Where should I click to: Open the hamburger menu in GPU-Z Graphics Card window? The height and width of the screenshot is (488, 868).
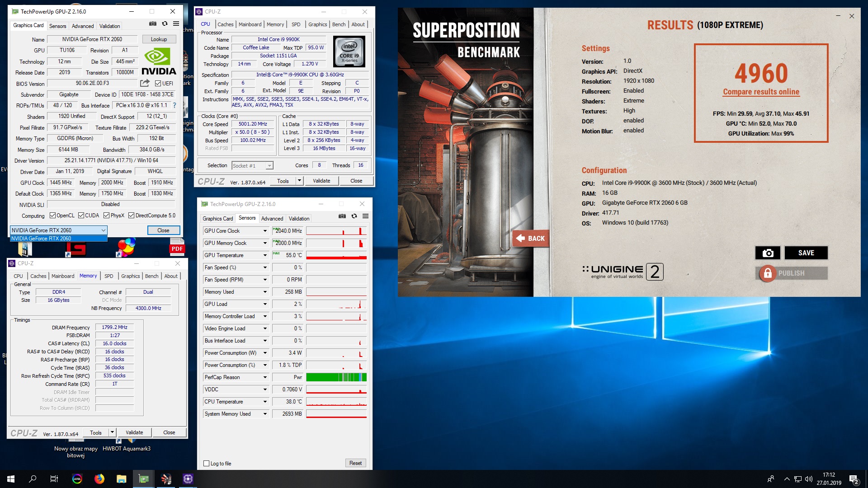pos(176,24)
